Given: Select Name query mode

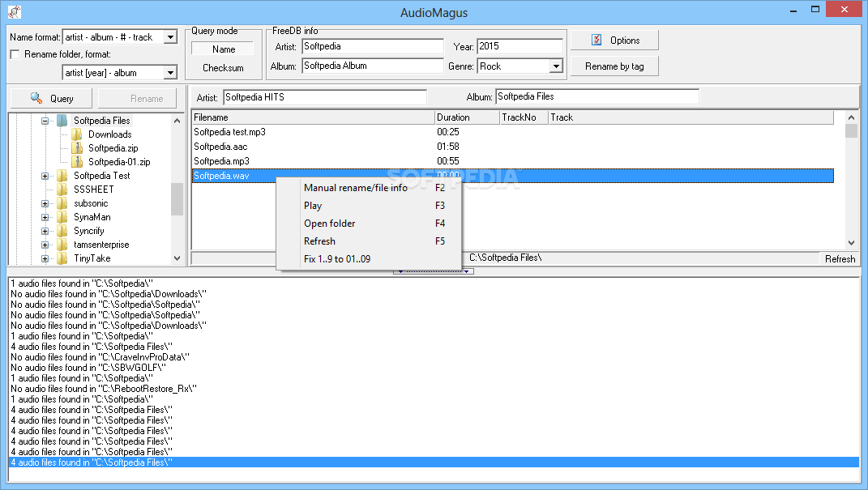Looking at the screenshot, I should pos(223,49).
